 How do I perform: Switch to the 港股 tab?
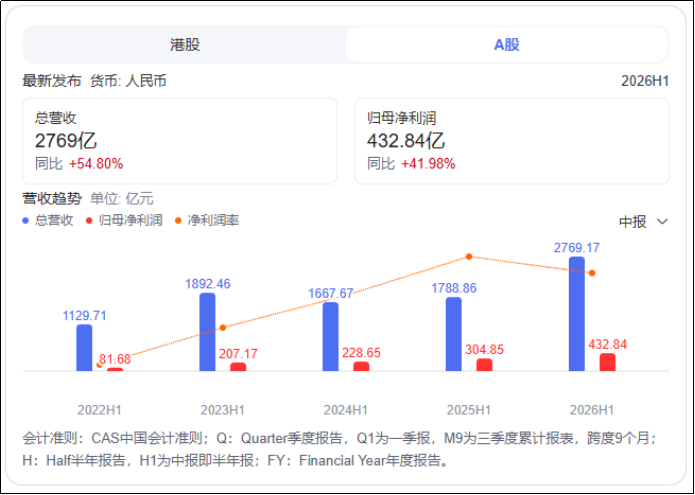184,45
